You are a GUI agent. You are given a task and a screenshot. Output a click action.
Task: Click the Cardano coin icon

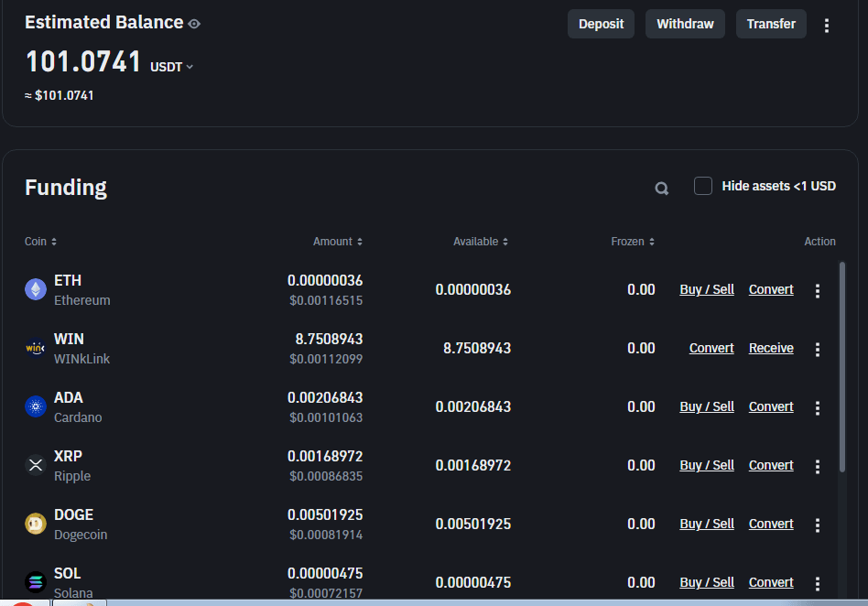click(x=36, y=406)
